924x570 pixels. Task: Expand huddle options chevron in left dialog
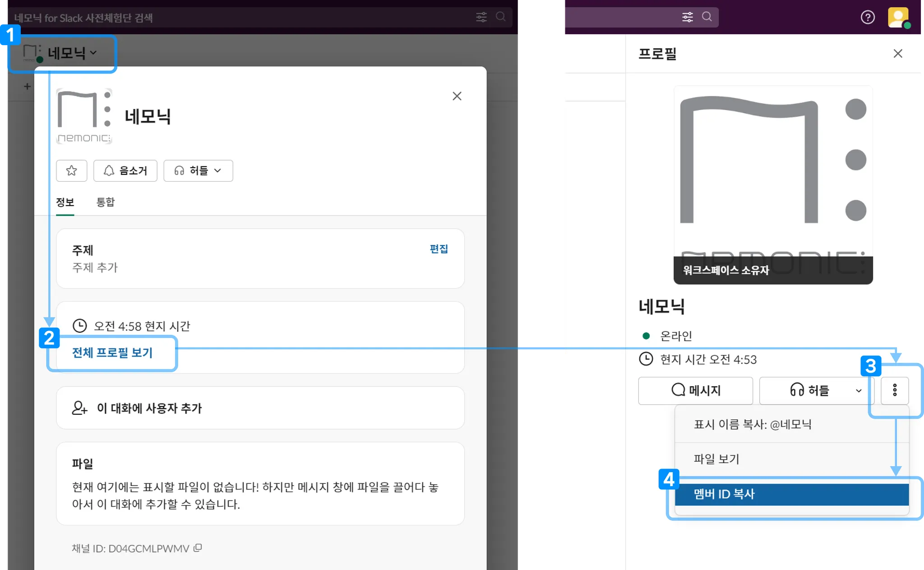(x=218, y=171)
